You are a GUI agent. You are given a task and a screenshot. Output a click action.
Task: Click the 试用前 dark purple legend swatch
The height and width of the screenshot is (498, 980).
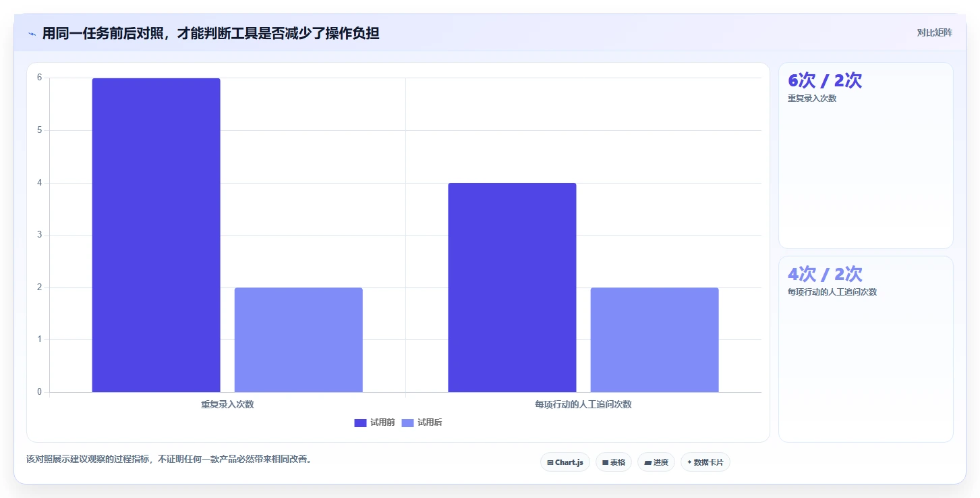pos(360,423)
